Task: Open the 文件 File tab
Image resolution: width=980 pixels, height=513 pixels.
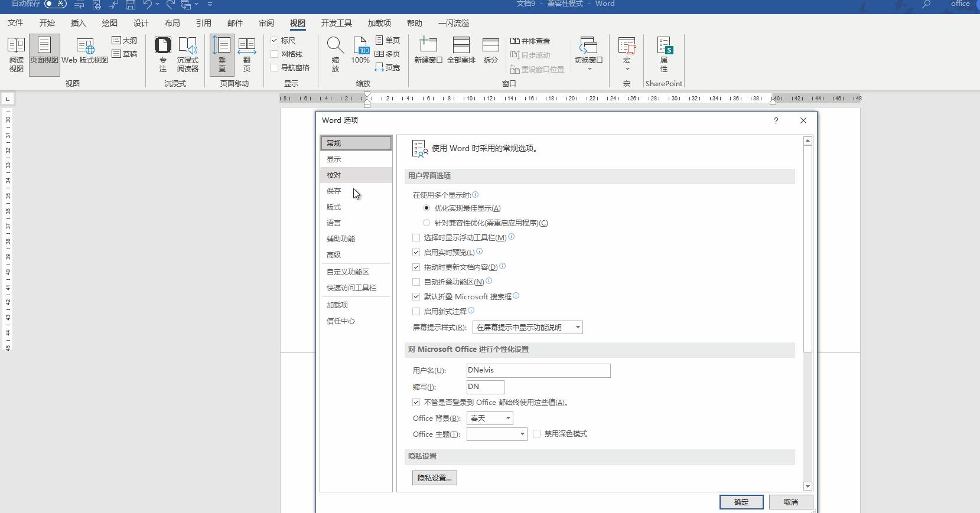Action: [x=15, y=23]
